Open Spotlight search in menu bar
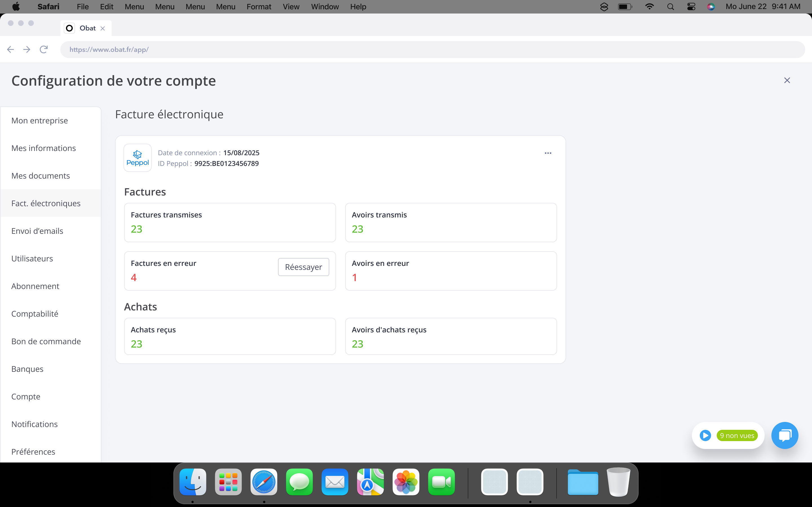 (670, 7)
